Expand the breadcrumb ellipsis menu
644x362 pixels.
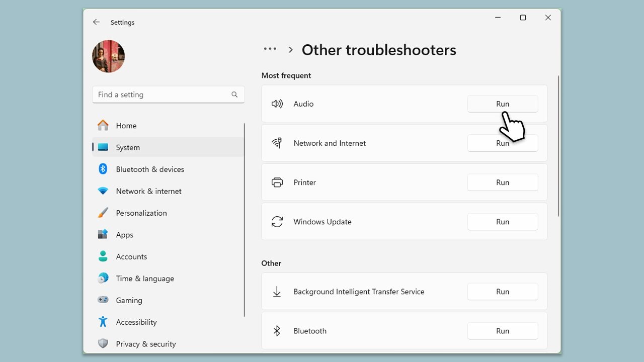click(270, 49)
